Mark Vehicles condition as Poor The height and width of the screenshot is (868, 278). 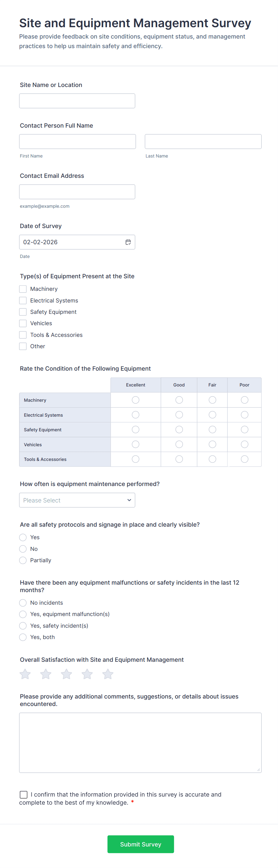coord(245,444)
